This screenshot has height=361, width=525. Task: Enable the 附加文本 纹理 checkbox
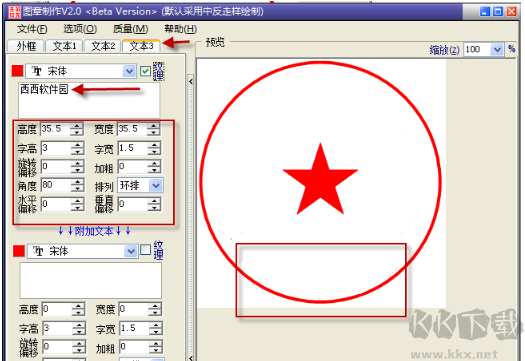coord(145,250)
